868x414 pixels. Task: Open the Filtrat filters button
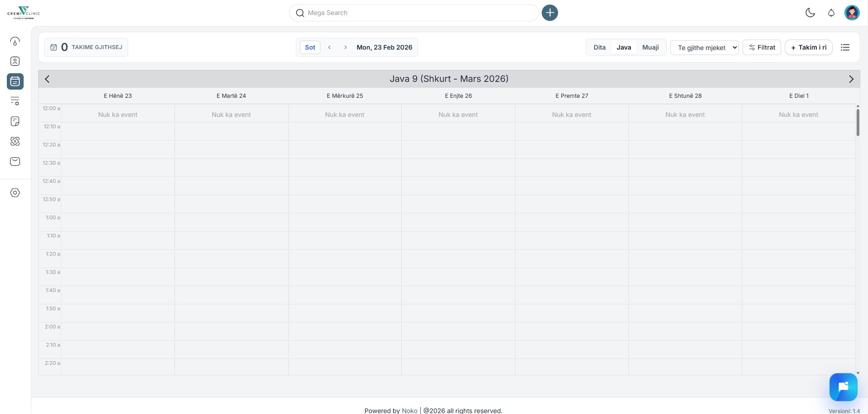(x=762, y=47)
